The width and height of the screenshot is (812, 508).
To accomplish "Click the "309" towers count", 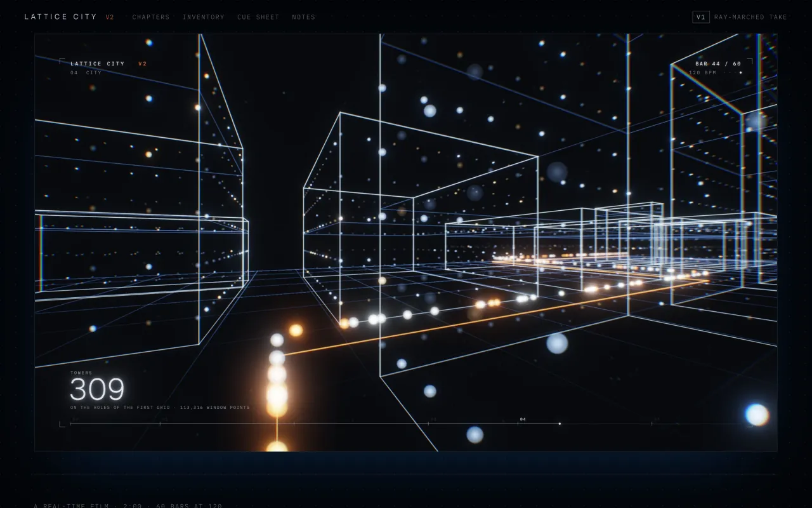I will pyautogui.click(x=97, y=389).
